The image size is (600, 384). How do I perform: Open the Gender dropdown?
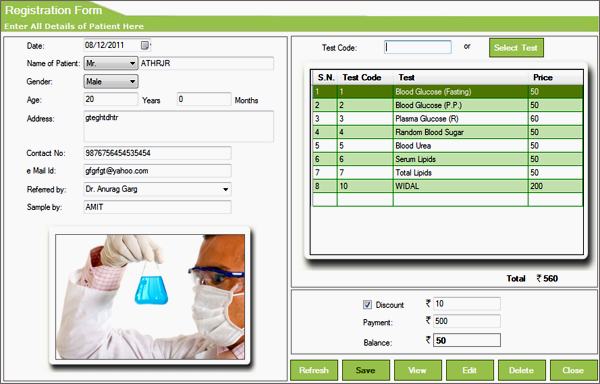tap(111, 81)
